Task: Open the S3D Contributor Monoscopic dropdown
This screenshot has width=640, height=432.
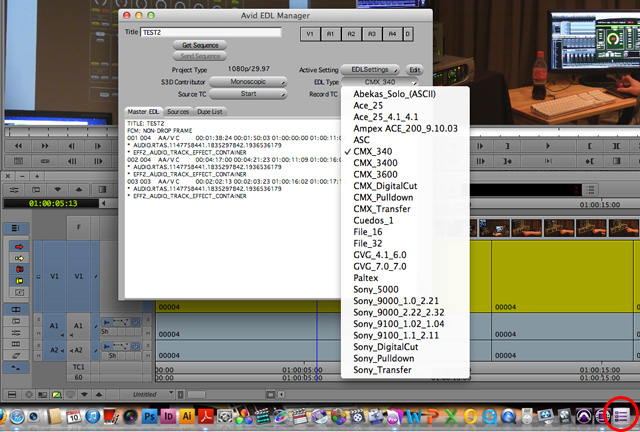Action: click(x=248, y=82)
